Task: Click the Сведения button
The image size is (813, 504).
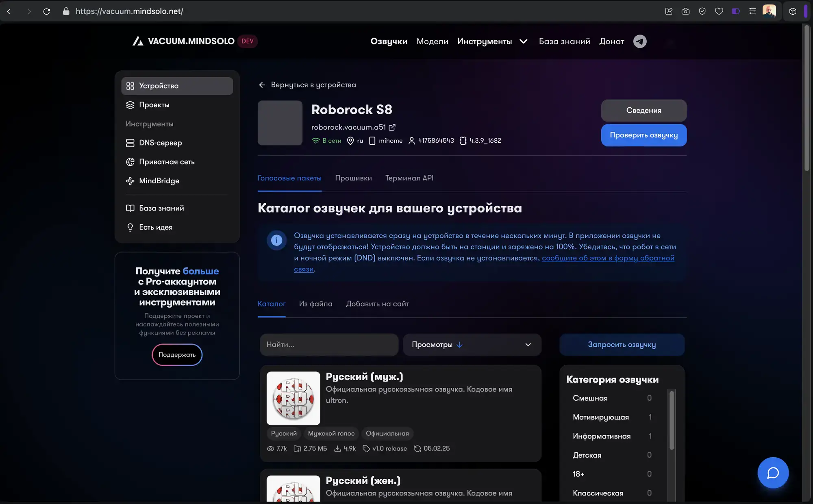Action: [x=644, y=111]
